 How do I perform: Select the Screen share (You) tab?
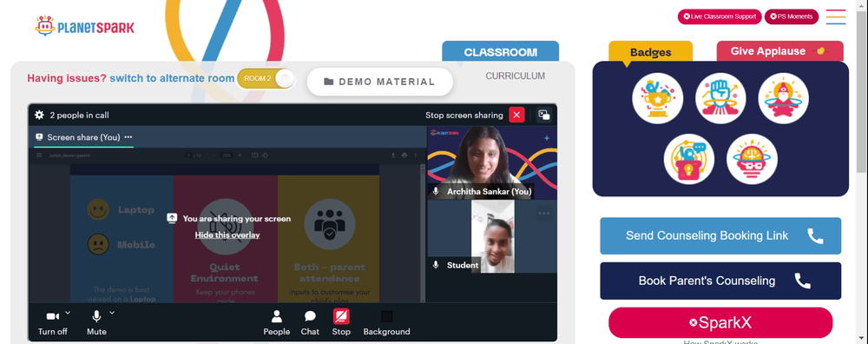tap(83, 137)
